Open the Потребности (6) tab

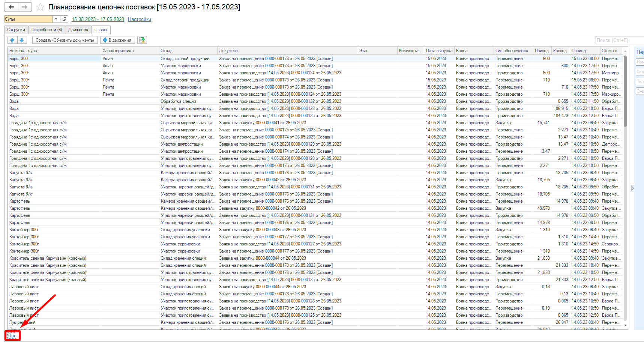47,30
